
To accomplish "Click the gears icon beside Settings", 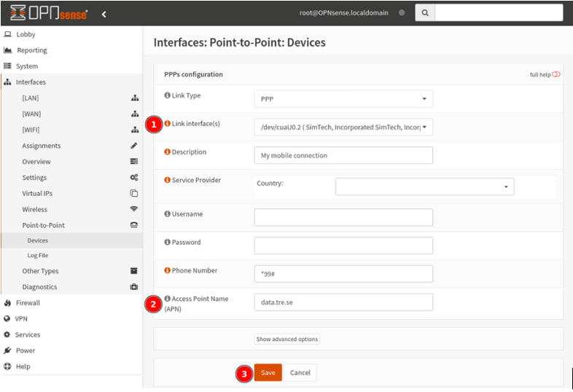I will tap(134, 177).
